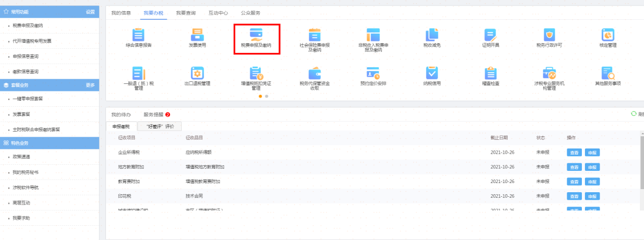Open the 税费申报及缴纳 icon
644x240 pixels.
pyautogui.click(x=256, y=35)
